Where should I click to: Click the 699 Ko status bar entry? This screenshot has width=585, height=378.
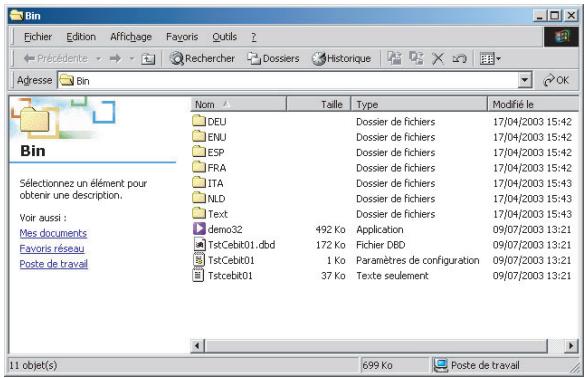377,365
